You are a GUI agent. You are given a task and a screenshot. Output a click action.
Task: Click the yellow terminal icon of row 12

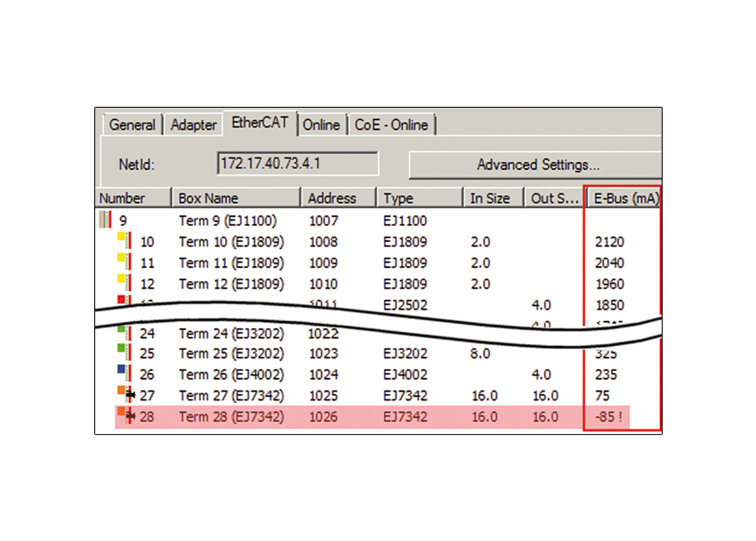pos(124,283)
